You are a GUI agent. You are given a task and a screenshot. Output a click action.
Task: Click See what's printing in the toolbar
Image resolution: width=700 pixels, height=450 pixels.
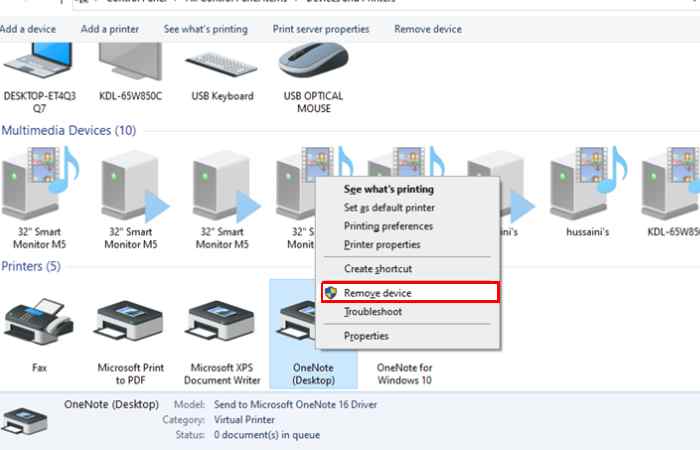click(205, 29)
